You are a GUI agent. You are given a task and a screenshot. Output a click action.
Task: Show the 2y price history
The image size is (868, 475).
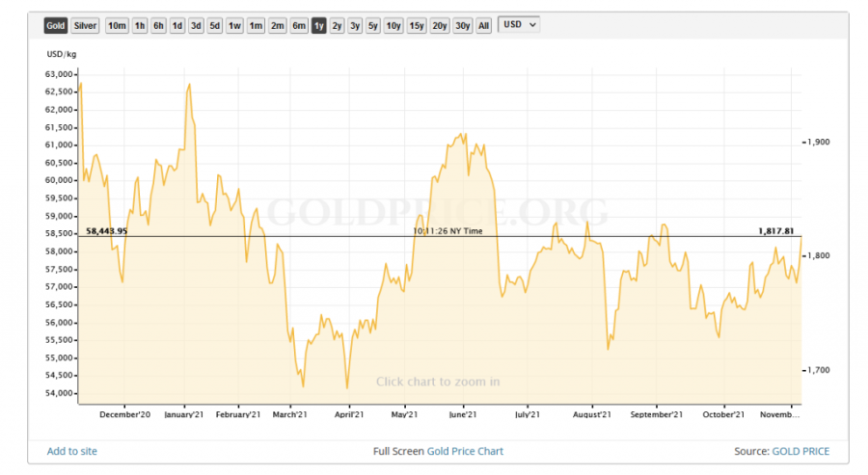[337, 25]
